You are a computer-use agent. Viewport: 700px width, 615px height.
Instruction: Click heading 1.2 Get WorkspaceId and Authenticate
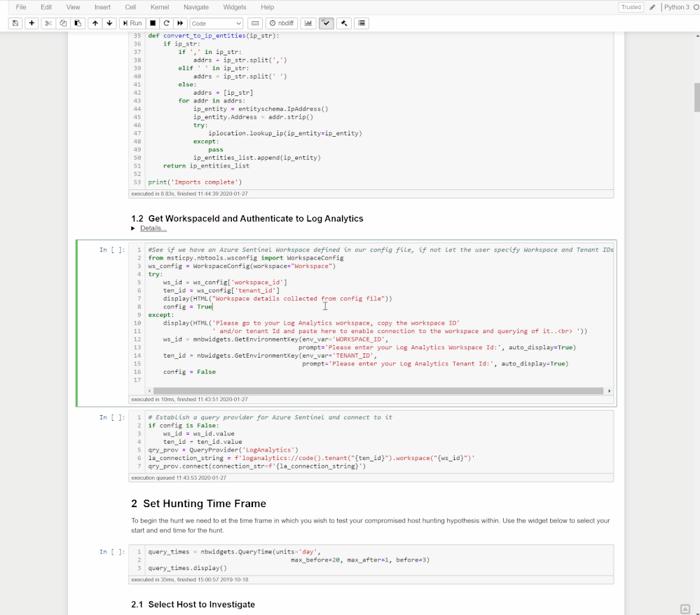pyautogui.click(x=247, y=218)
